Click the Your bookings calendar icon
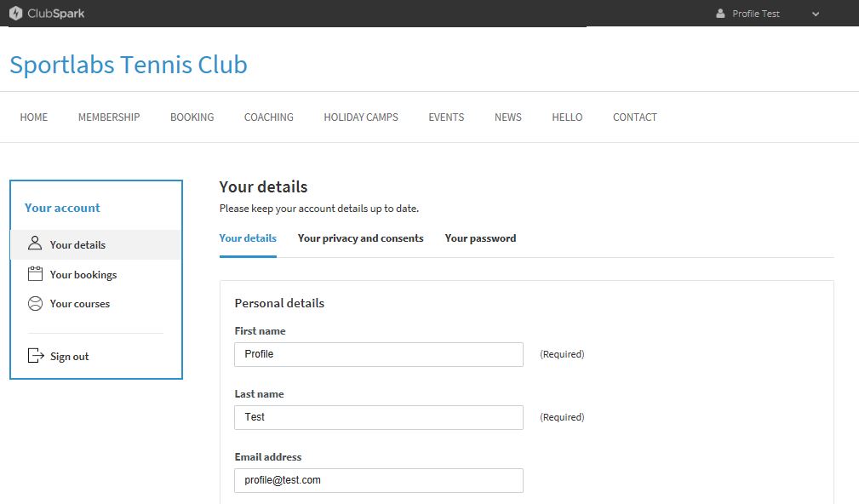 tap(35, 274)
